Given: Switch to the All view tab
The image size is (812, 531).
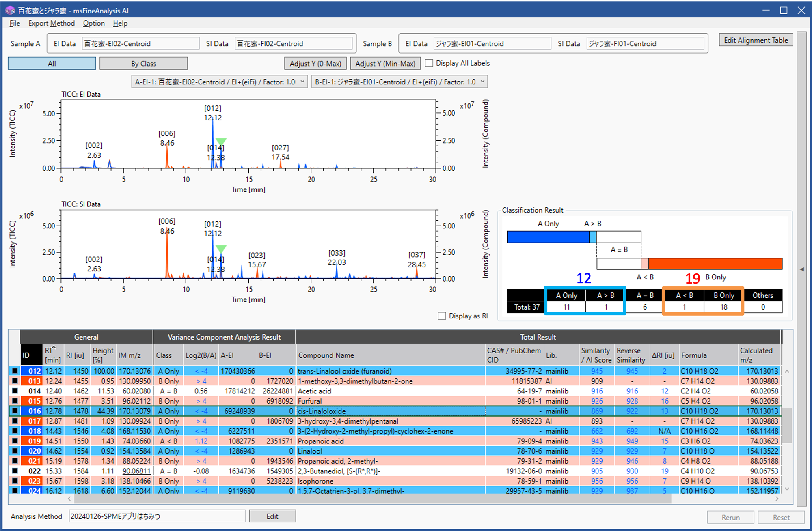Looking at the screenshot, I should point(52,63).
